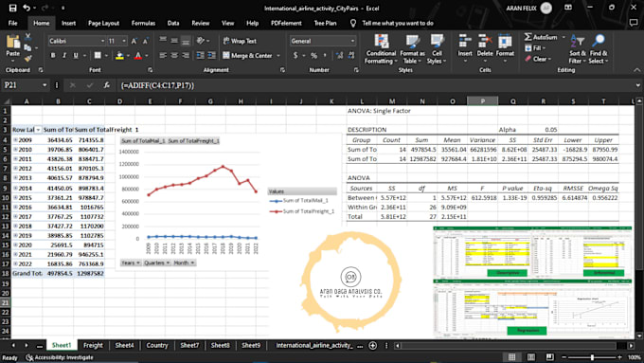
Task: Open Conditional Formatting
Action: click(381, 49)
